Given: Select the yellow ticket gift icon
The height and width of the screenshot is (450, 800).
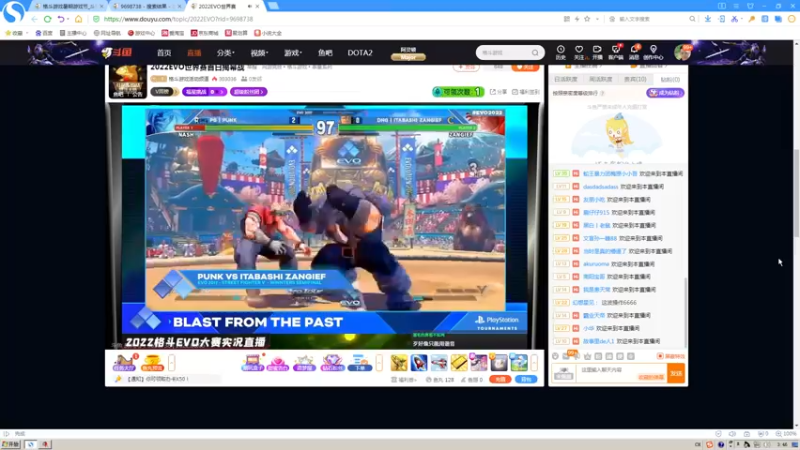Looking at the screenshot, I should point(459,363).
